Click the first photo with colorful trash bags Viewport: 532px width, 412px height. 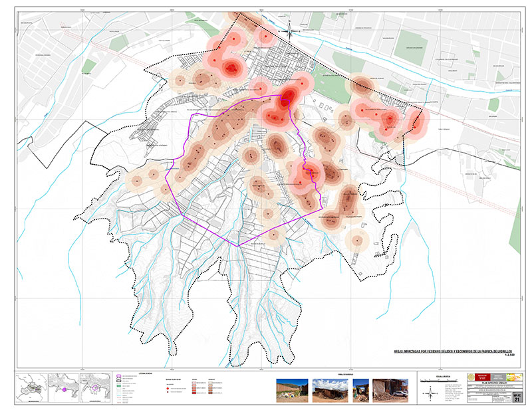point(292,391)
